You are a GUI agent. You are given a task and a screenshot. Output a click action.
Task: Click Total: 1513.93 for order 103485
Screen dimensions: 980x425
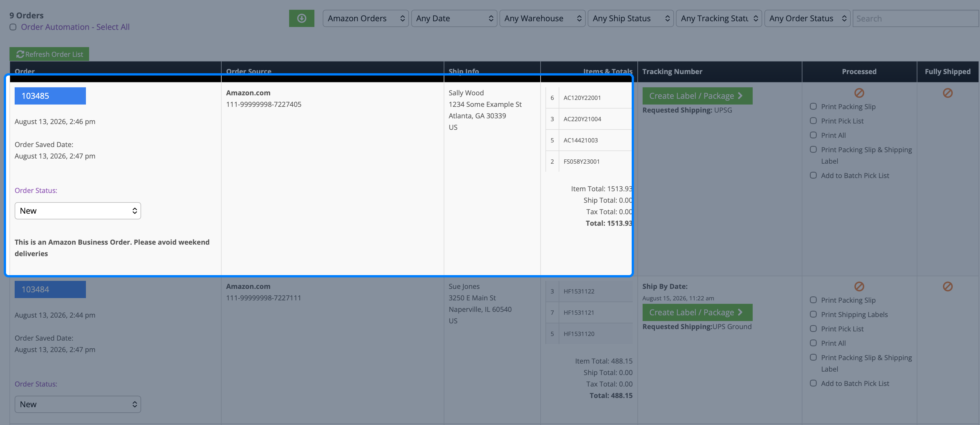tap(609, 223)
